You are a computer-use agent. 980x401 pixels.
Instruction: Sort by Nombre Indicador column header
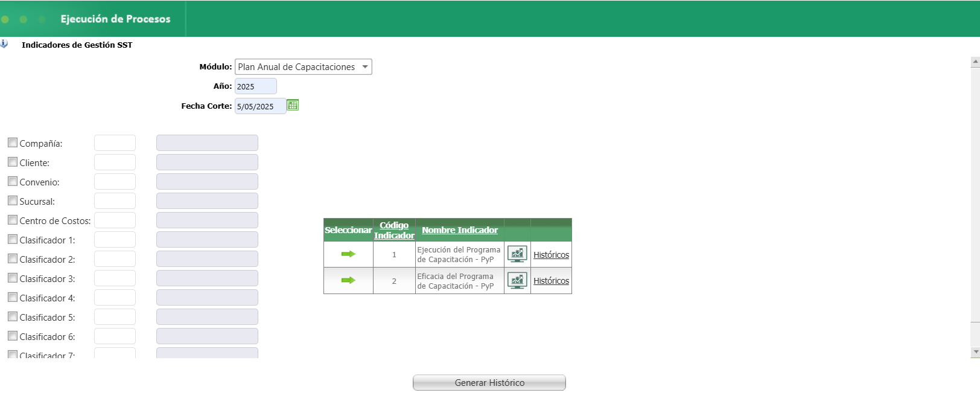click(460, 230)
